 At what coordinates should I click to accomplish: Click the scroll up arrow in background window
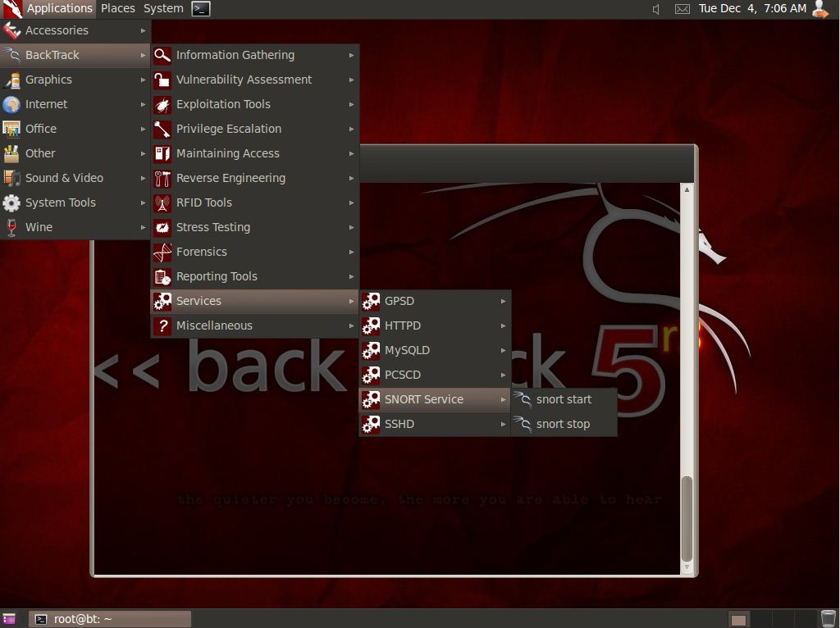(687, 189)
